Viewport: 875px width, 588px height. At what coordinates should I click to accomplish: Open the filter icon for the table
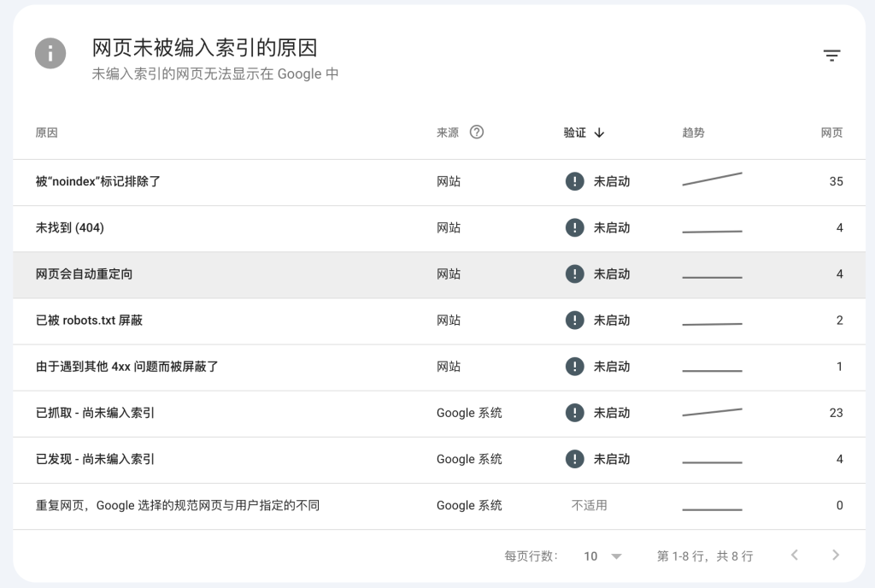coord(831,56)
